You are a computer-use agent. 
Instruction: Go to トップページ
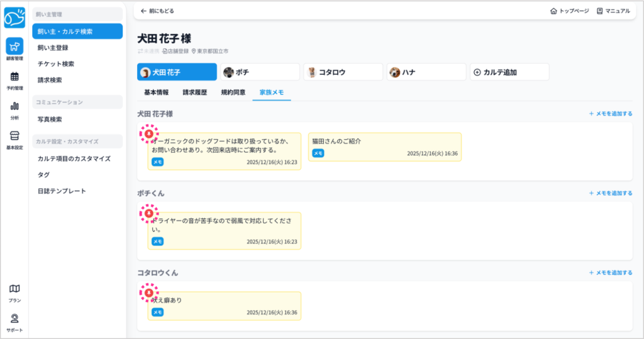tap(569, 11)
